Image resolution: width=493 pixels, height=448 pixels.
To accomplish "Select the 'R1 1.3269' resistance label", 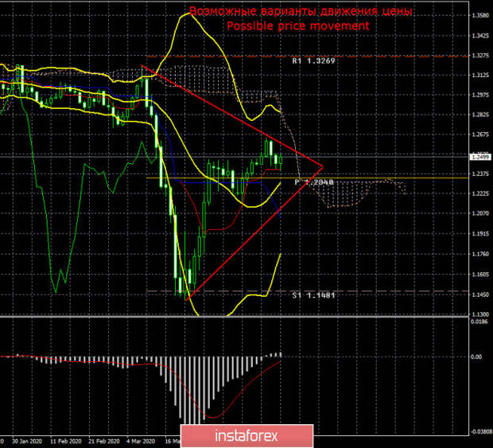I will [313, 60].
